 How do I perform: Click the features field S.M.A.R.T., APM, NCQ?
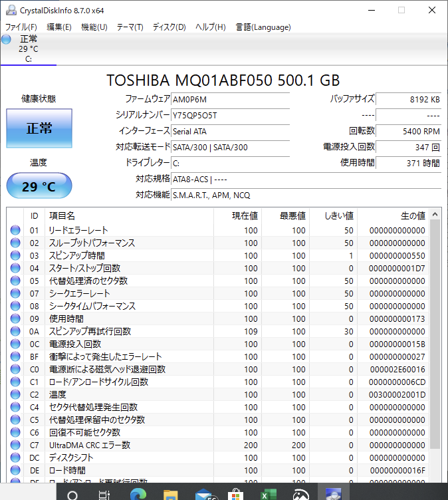pyautogui.click(x=306, y=195)
